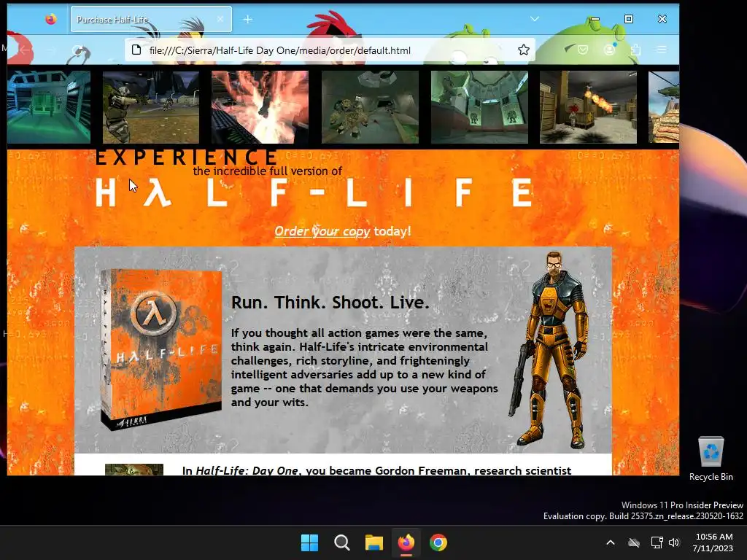Follow the Order your copy link
The height and width of the screenshot is (560, 747).
[322, 231]
